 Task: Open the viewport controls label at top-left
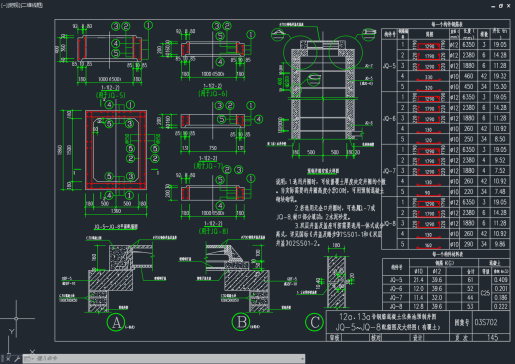tap(22, 5)
